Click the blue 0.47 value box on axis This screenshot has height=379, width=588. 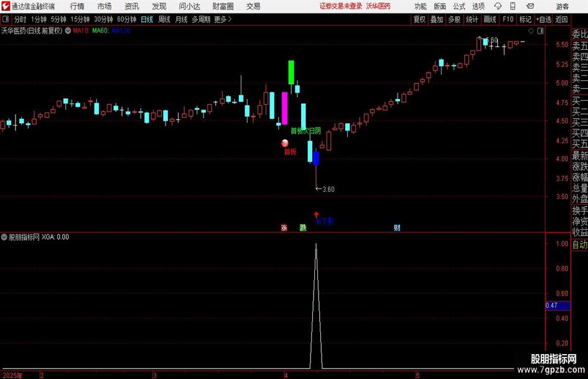[x=558, y=306]
